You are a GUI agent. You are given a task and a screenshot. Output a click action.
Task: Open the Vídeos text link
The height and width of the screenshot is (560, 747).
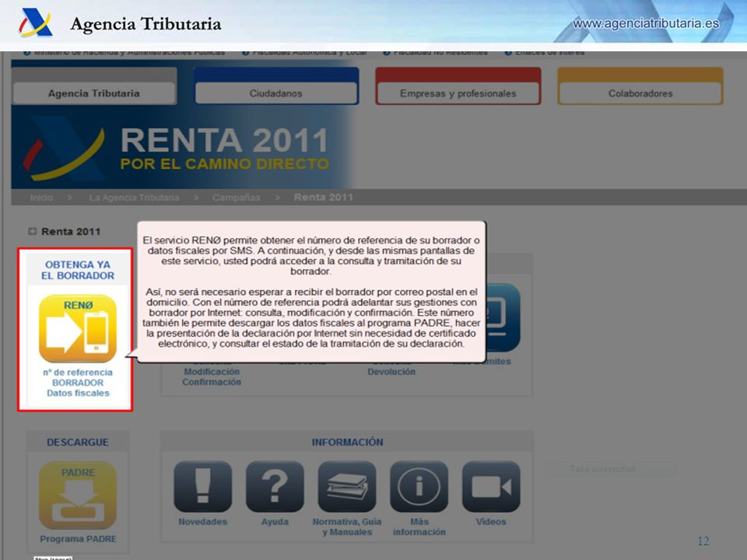click(491, 522)
